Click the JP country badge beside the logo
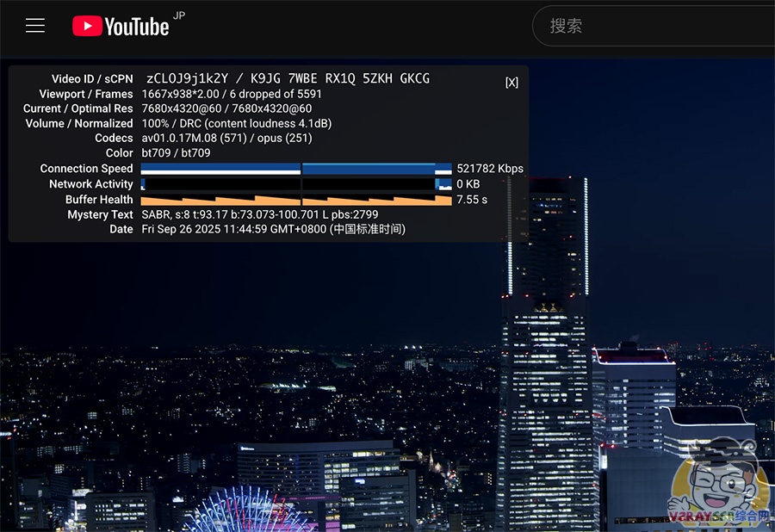This screenshot has height=532, width=775. 178,15
